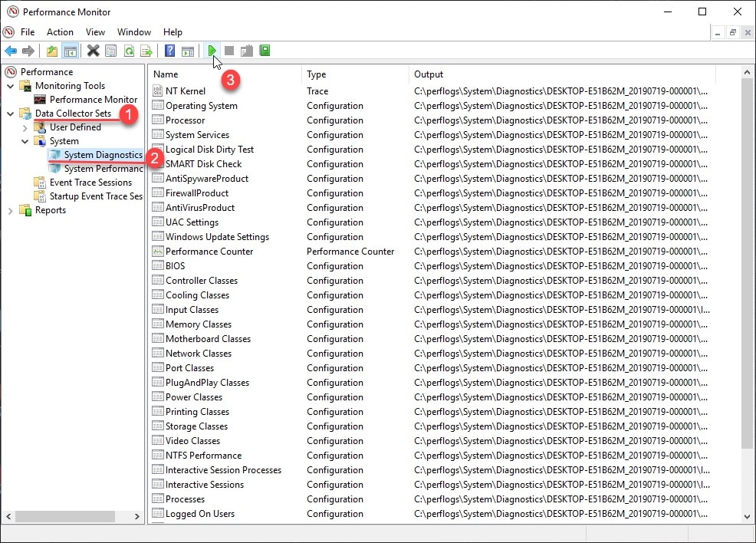Toggle the Show/Hide Console Tree icon

pyautogui.click(x=71, y=51)
